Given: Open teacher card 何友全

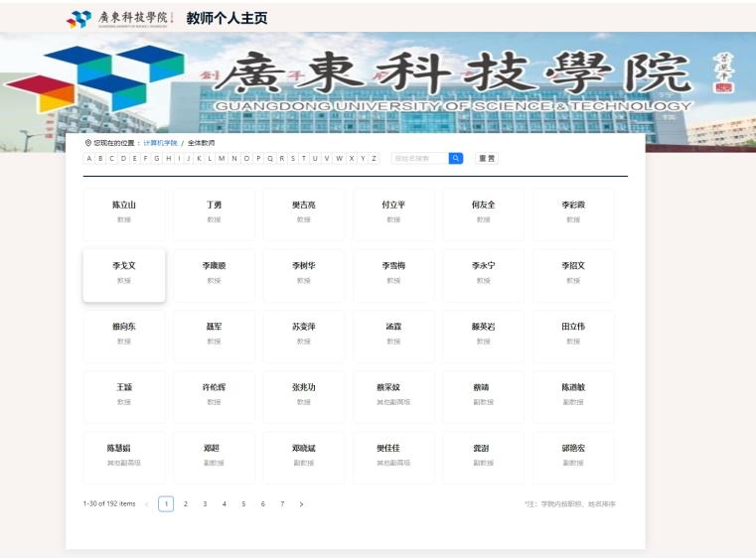Looking at the screenshot, I should (484, 214).
